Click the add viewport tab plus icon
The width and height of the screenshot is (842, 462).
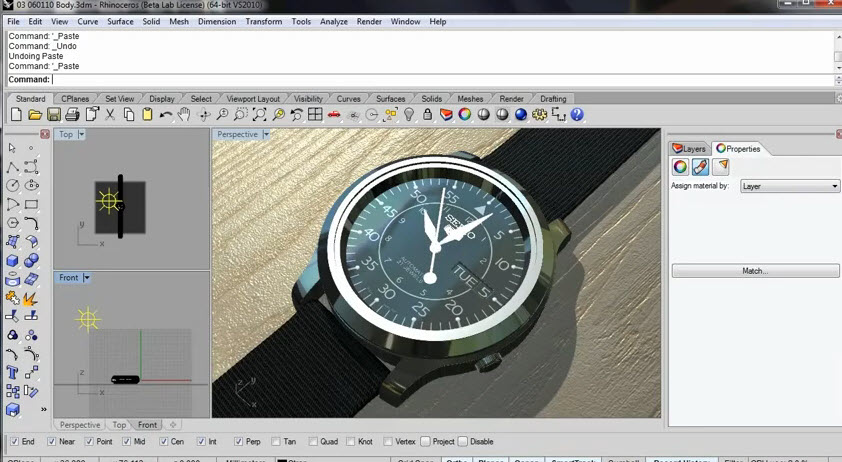(173, 425)
